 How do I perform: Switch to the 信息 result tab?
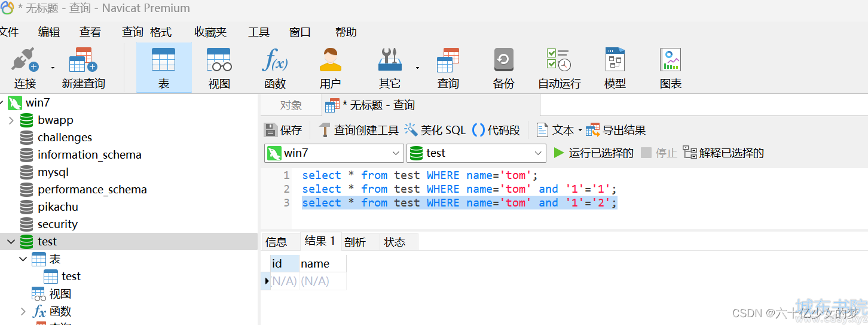[276, 242]
